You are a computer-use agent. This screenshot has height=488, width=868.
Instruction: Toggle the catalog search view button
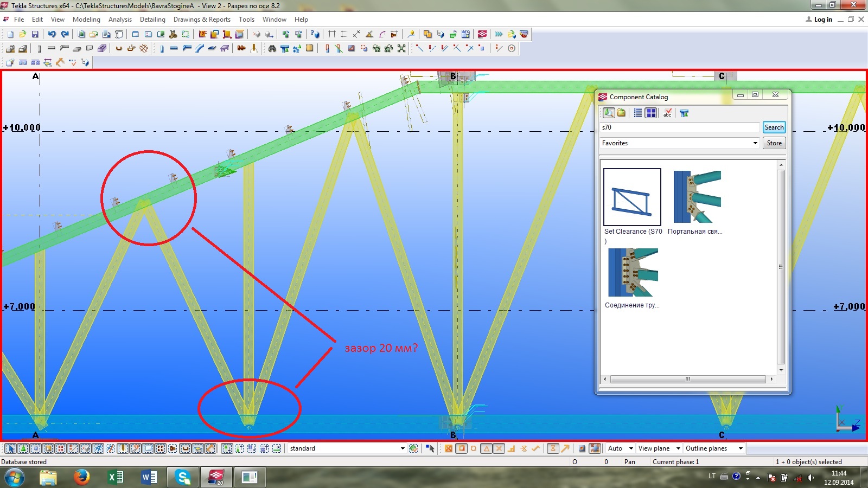coord(608,113)
